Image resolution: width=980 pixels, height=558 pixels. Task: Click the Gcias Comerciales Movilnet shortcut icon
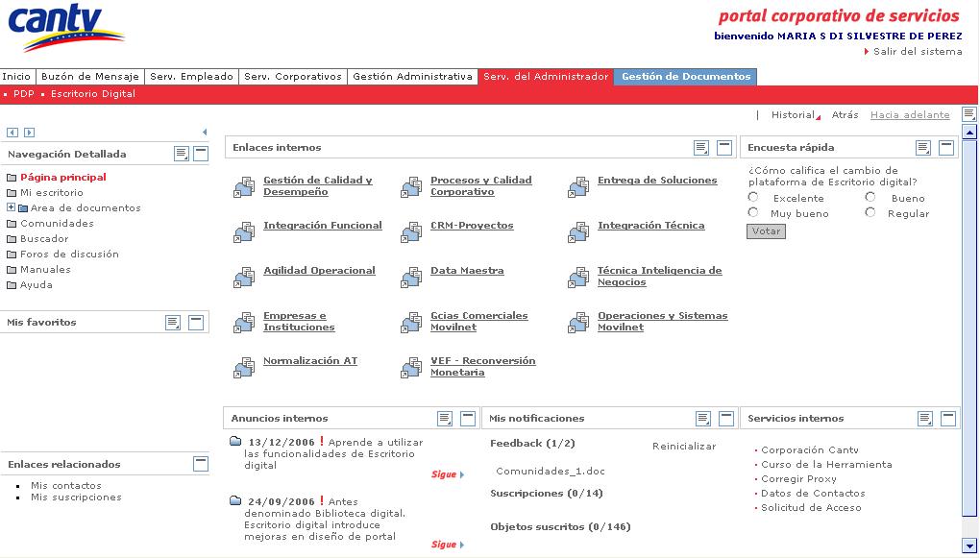411,322
